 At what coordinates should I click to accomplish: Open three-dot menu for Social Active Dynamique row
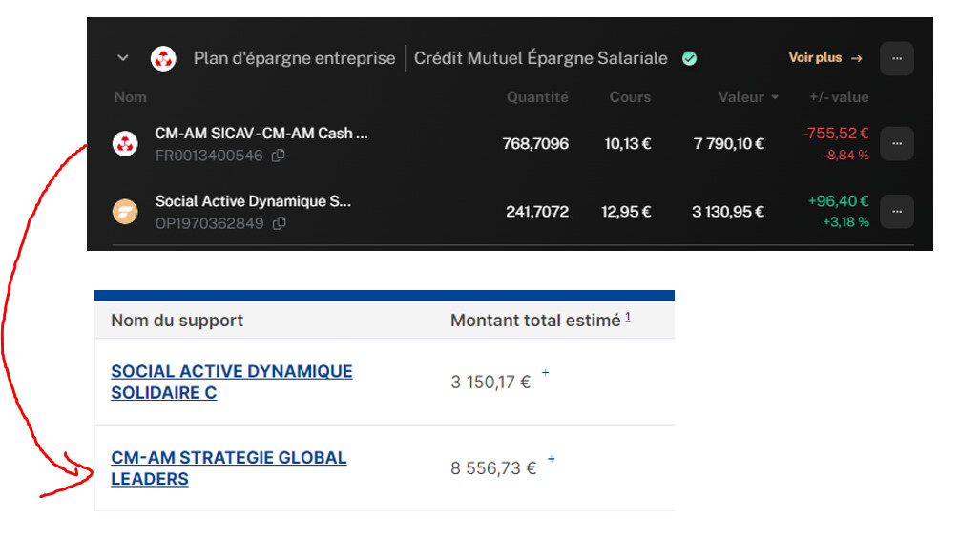[897, 212]
